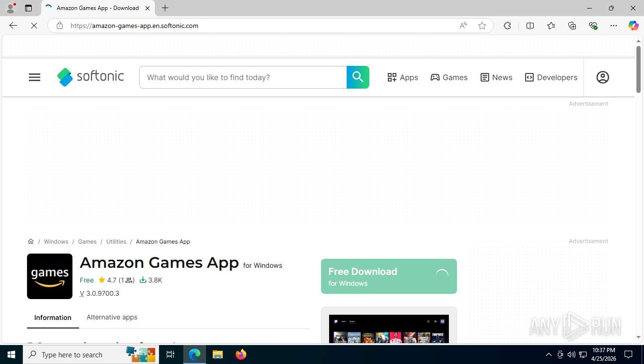The height and width of the screenshot is (364, 644).
Task: Go to Games breadcrumb link
Action: pyautogui.click(x=87, y=241)
